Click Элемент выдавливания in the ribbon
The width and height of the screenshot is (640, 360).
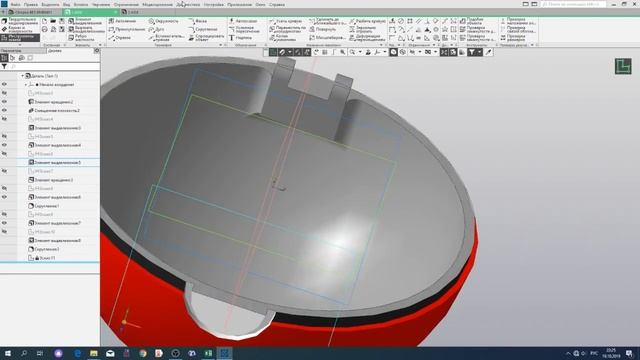[x=86, y=21]
